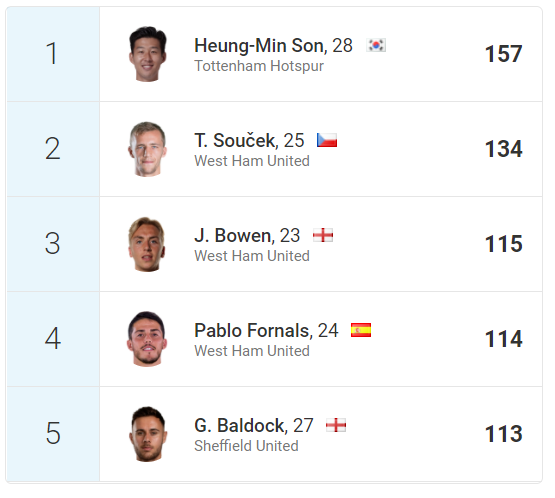
Task: Click England flag next to J. Bowen
Action: (323, 235)
